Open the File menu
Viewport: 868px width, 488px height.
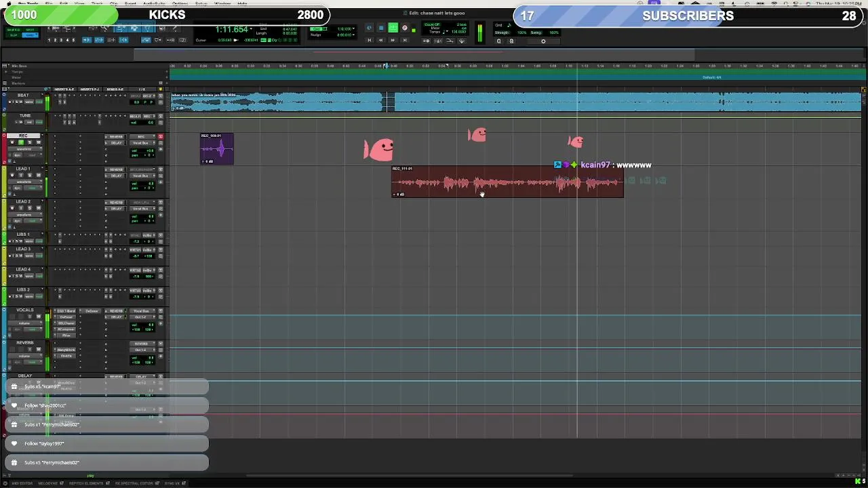click(49, 3)
